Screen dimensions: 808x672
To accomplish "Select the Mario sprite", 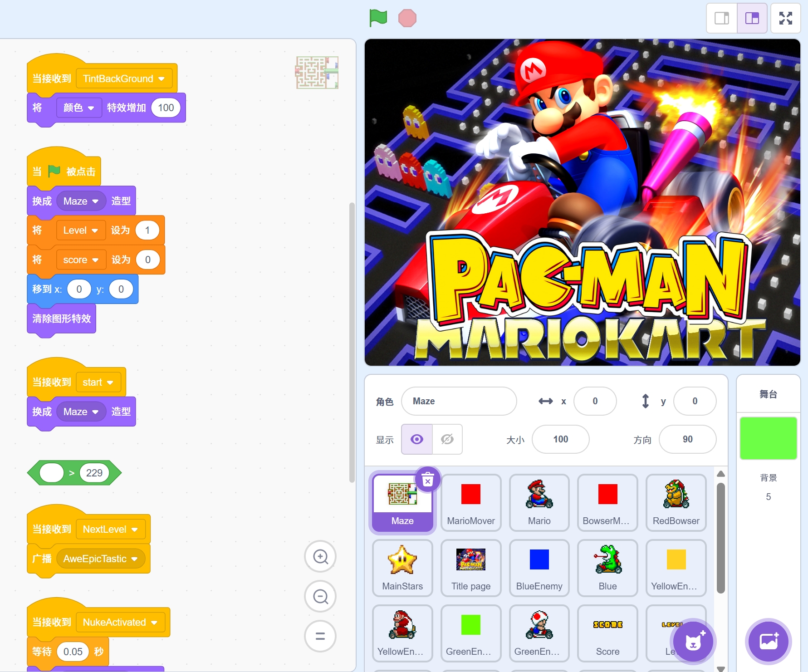I will pos(539,502).
